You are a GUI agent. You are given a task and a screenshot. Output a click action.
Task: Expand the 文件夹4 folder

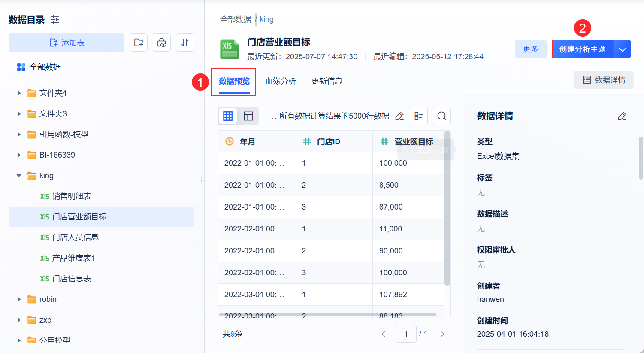(19, 93)
